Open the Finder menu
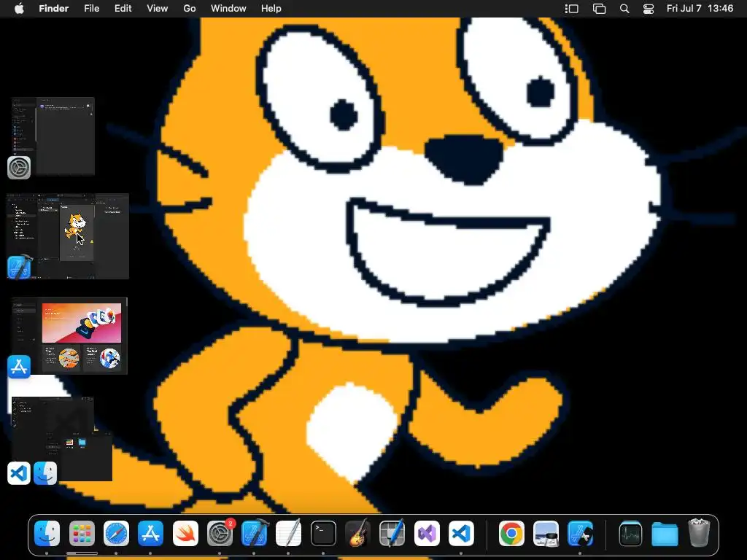The height and width of the screenshot is (560, 747). pyautogui.click(x=54, y=9)
